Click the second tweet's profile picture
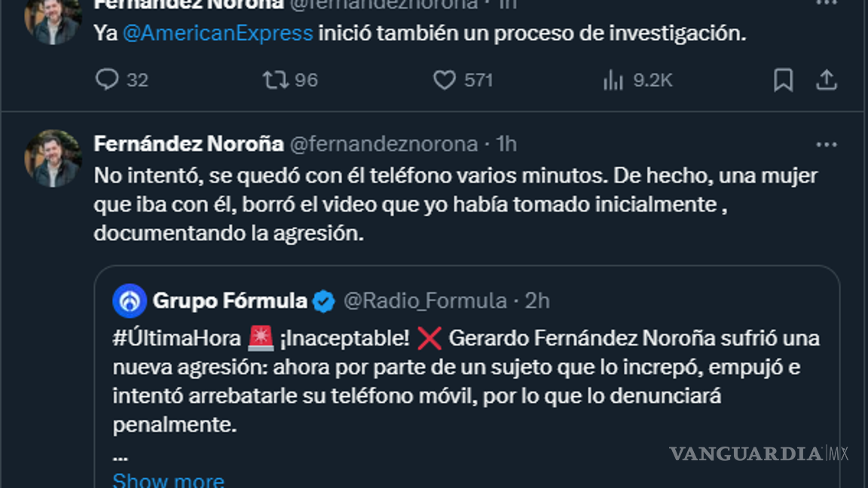The height and width of the screenshot is (488, 868). [x=52, y=158]
